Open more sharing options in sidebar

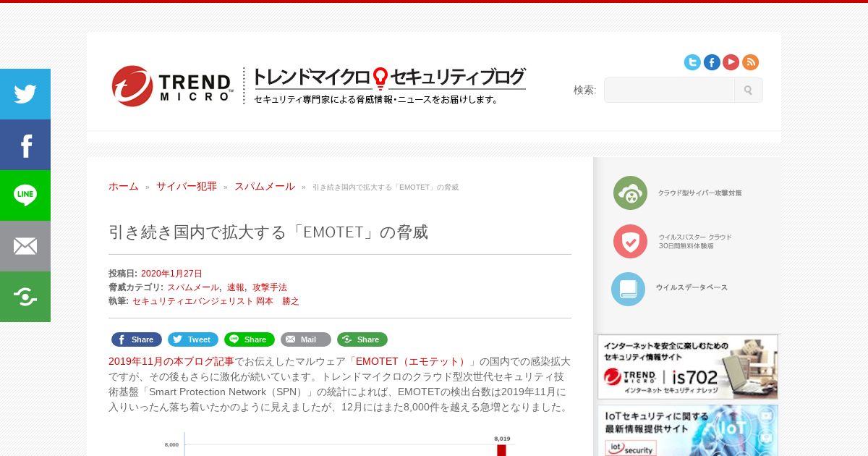(25, 297)
